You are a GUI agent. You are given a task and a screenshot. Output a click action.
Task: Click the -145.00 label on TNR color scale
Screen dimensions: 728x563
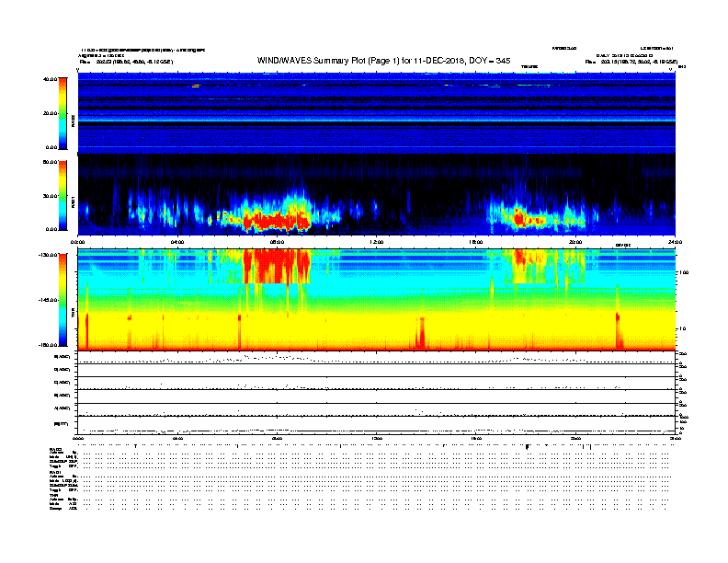[x=49, y=300]
